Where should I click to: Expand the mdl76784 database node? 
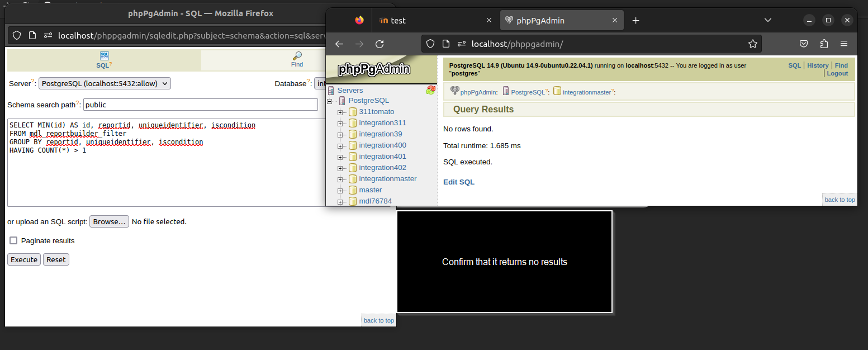(x=340, y=202)
